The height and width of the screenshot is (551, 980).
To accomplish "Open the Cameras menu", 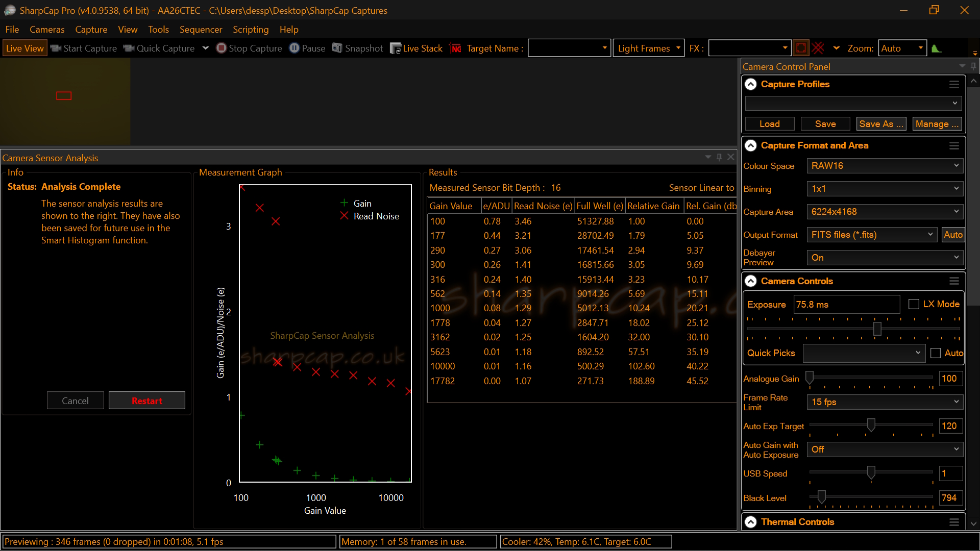I will coord(46,30).
